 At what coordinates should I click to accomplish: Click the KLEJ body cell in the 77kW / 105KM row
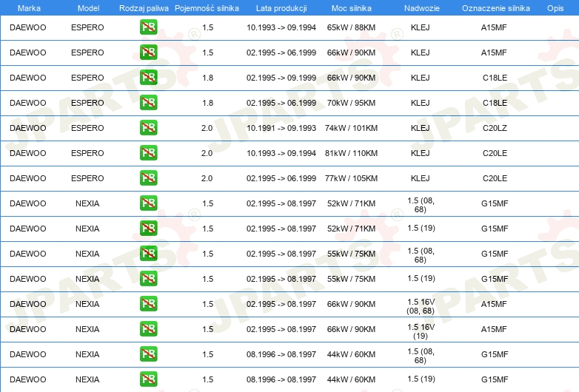pyautogui.click(x=421, y=178)
